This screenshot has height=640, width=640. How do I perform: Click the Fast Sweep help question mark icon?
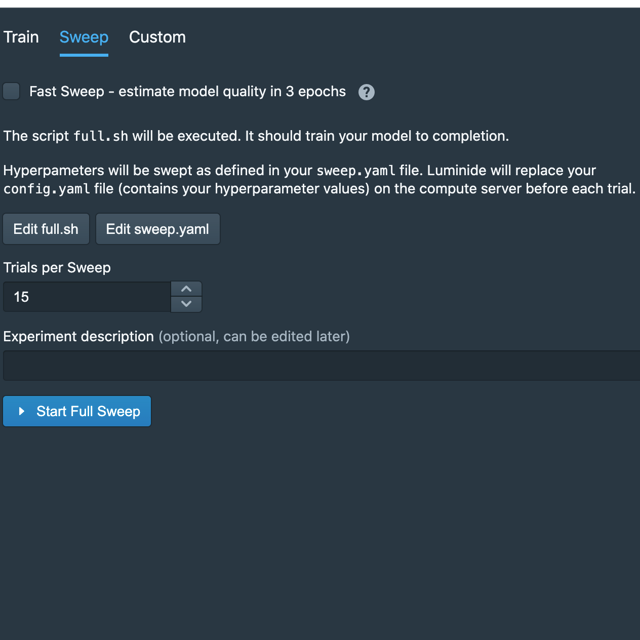coord(366,92)
